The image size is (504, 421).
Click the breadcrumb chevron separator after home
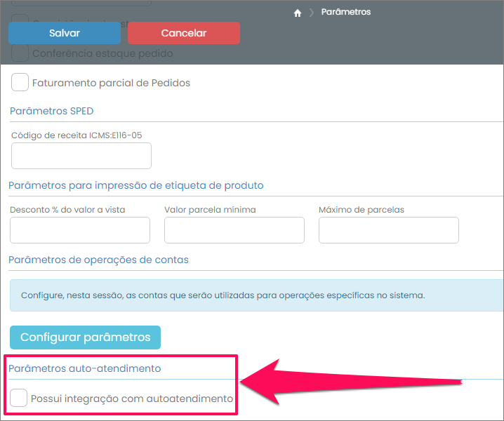pos(311,13)
